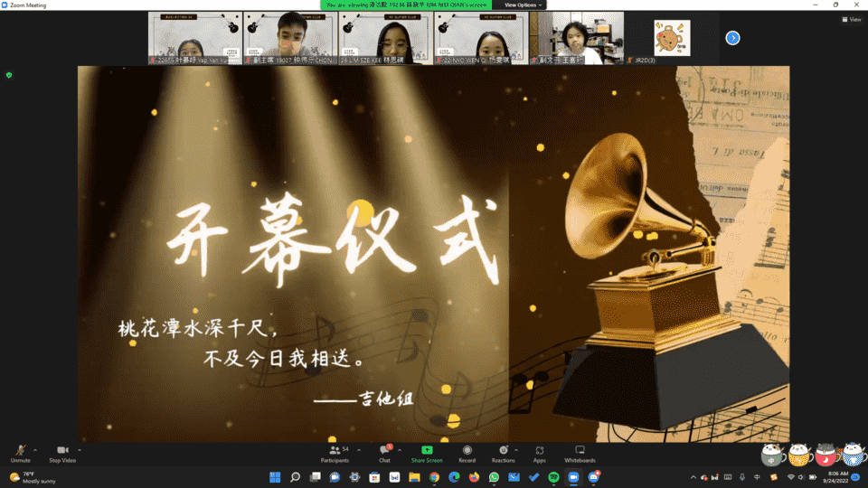Stop Video camera button

point(62,454)
